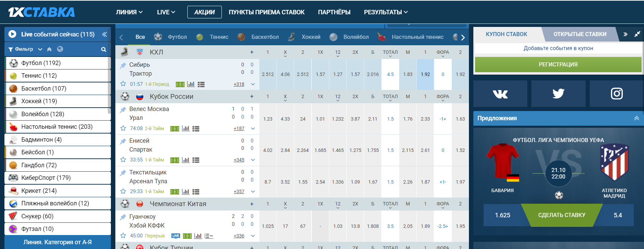Open КиберСпорт (179) in sidebar
644x249 pixels.
point(57,178)
